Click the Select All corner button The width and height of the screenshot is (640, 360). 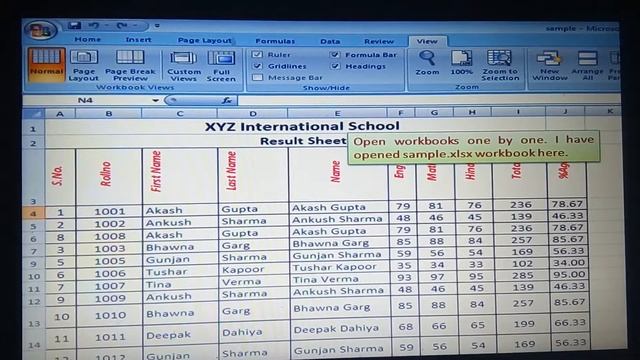point(33,113)
